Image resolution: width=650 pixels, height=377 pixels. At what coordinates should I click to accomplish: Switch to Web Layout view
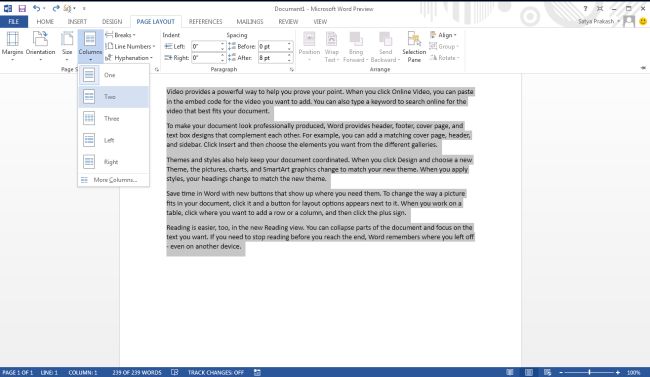pyautogui.click(x=548, y=372)
